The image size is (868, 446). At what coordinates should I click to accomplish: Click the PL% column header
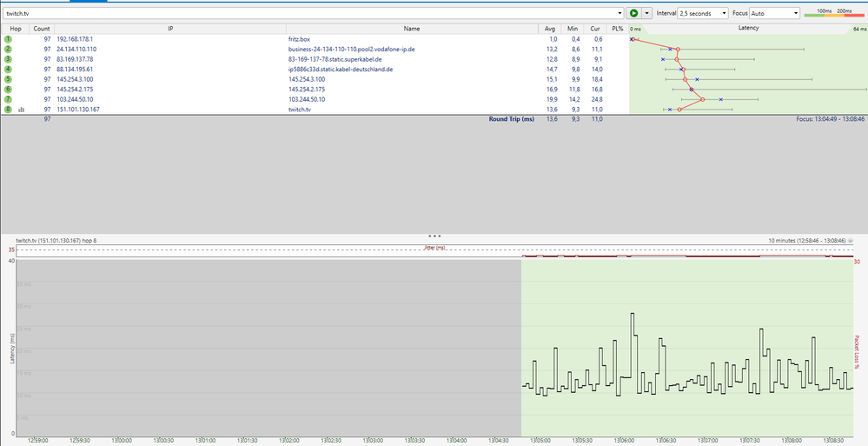tap(617, 29)
